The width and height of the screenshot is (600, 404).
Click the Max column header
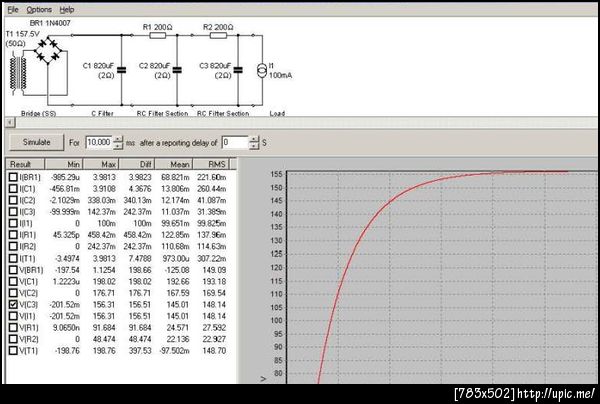click(101, 164)
